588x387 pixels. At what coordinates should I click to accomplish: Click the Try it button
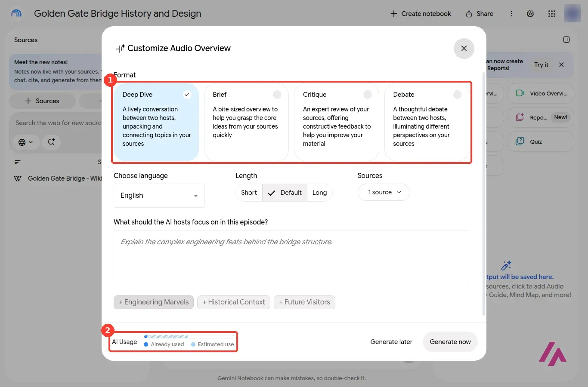(x=541, y=65)
